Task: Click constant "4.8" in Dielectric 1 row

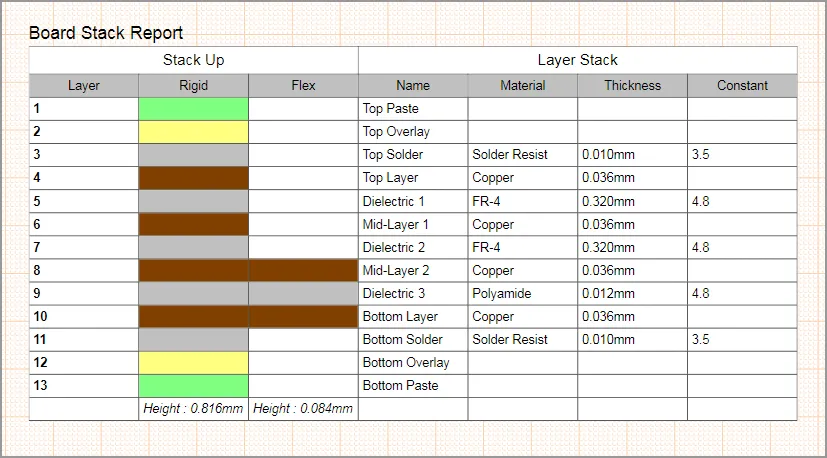Action: (742, 201)
